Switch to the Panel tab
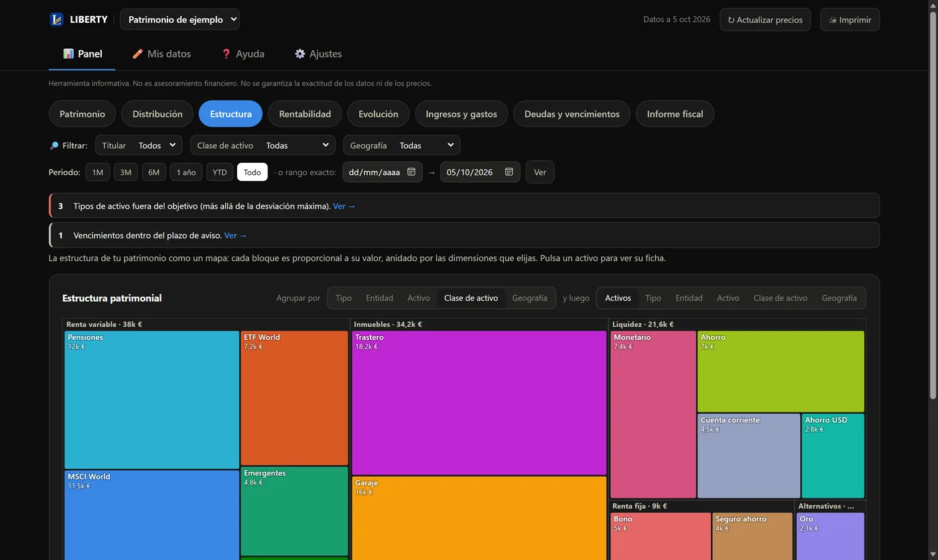This screenshot has width=938, height=560. [82, 54]
